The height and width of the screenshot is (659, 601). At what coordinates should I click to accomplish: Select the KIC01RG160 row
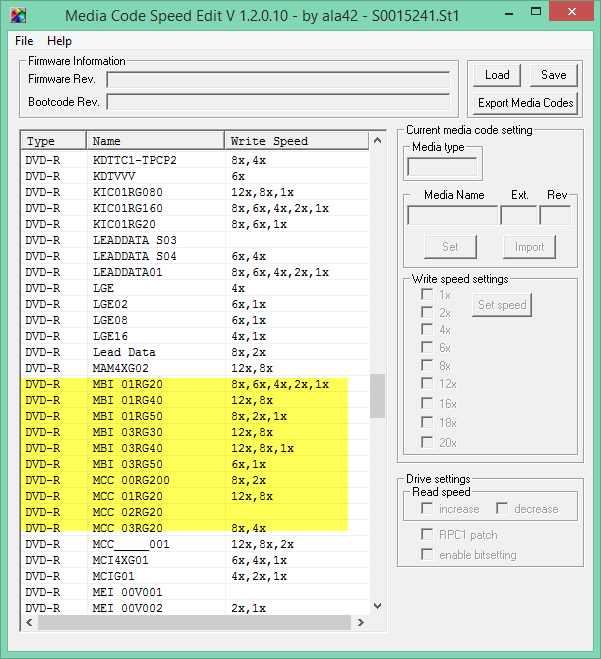click(x=195, y=208)
